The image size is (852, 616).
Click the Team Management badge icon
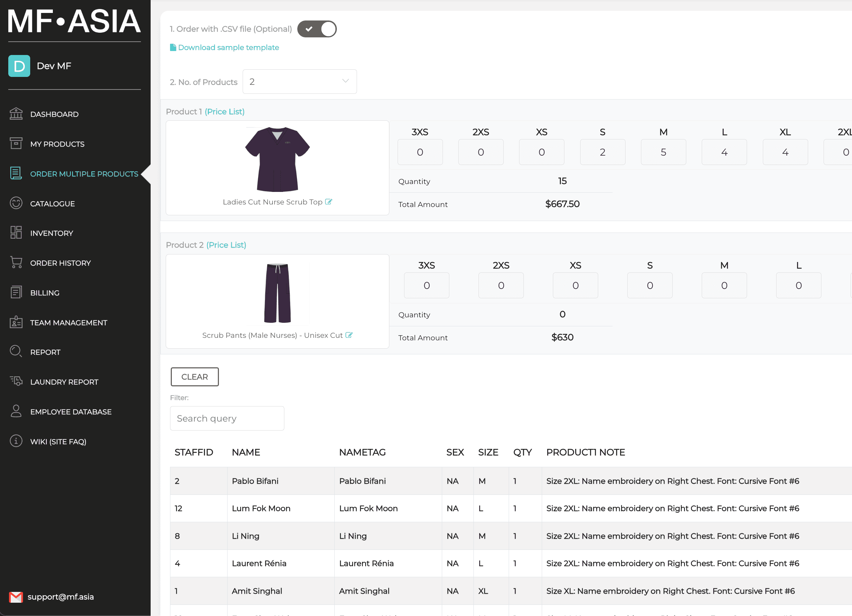[x=16, y=322]
